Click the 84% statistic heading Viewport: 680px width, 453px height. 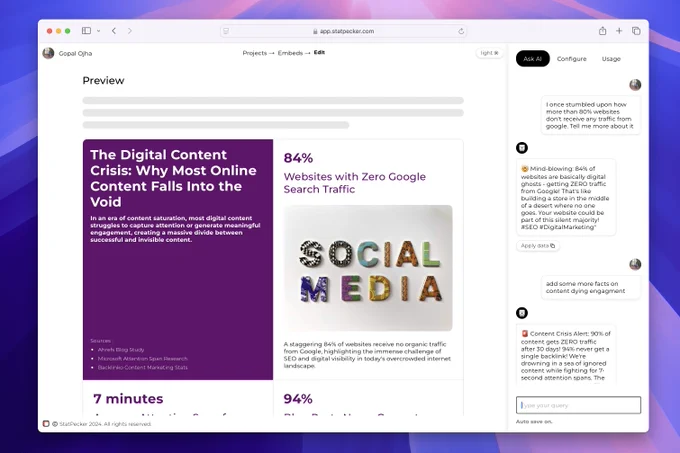coord(298,158)
